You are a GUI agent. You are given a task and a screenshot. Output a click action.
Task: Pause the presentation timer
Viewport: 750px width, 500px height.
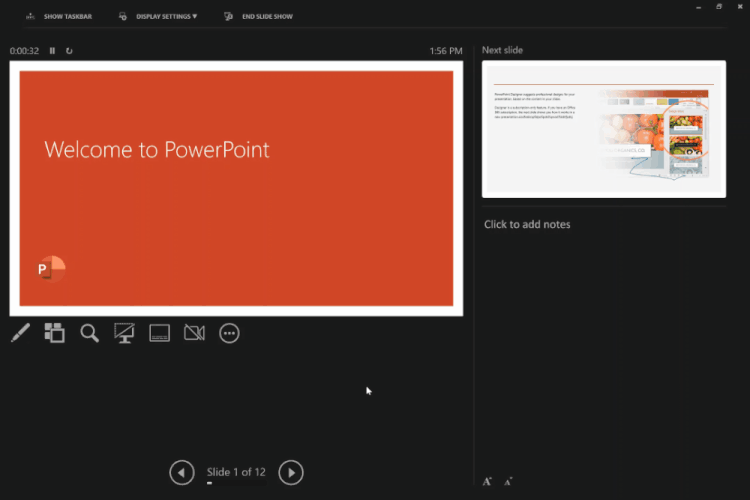tap(52, 51)
